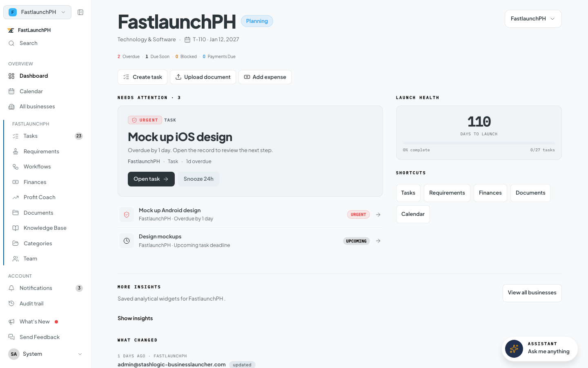
Task: Click the Team people icon
Action: pos(16,259)
